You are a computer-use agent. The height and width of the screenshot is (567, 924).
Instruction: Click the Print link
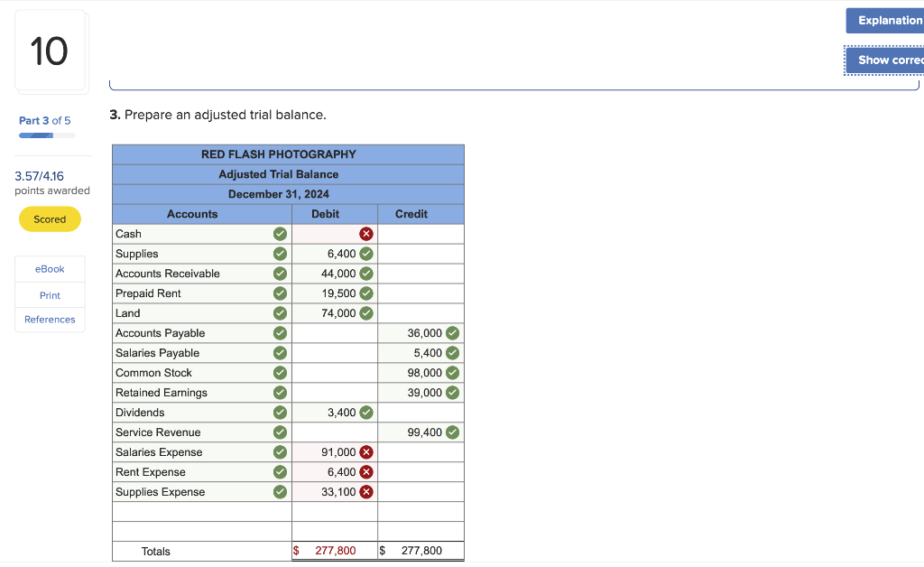50,293
